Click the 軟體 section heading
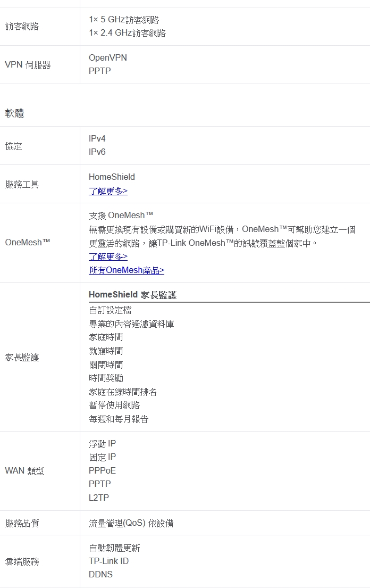This screenshot has width=370, height=588. pyautogui.click(x=15, y=113)
